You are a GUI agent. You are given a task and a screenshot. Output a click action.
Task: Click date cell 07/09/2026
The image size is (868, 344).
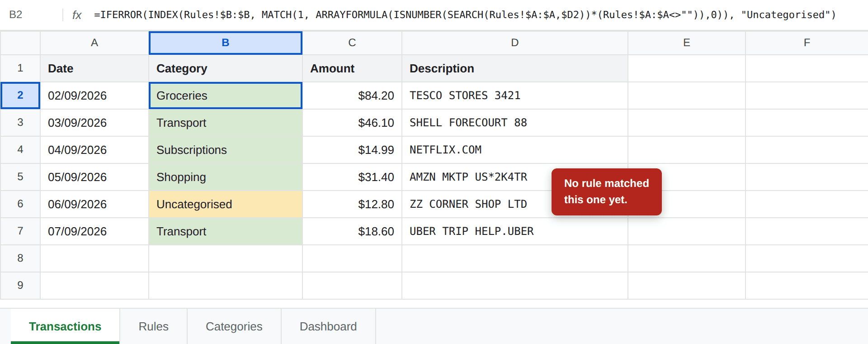[94, 231]
